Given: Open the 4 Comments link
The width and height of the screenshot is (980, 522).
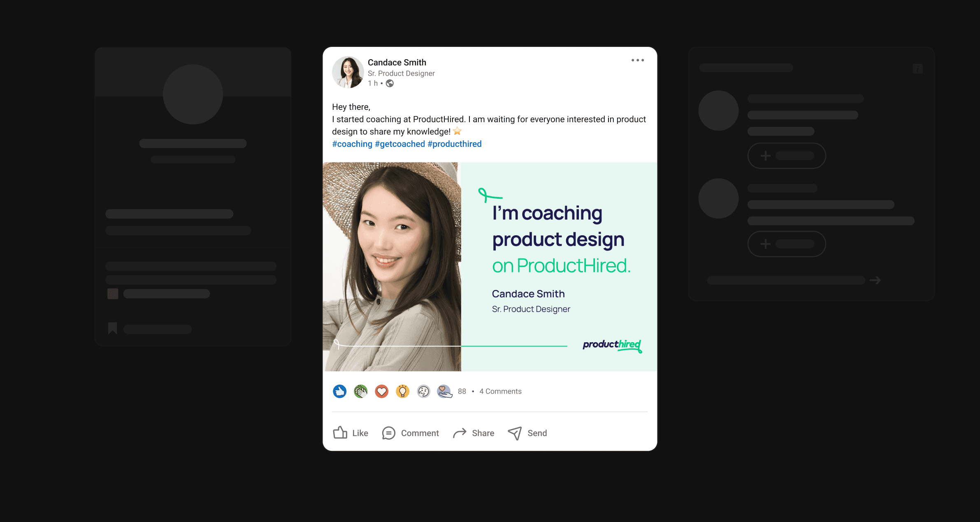Looking at the screenshot, I should (500, 391).
